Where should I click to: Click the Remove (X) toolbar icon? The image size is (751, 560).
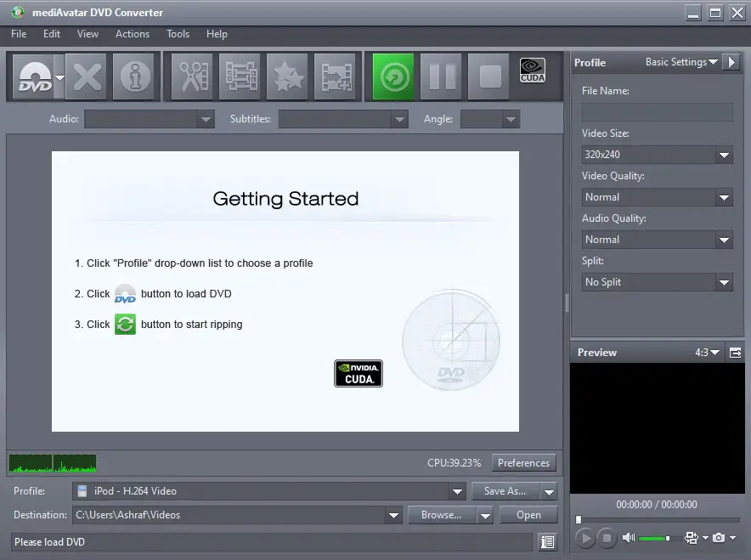pyautogui.click(x=87, y=76)
